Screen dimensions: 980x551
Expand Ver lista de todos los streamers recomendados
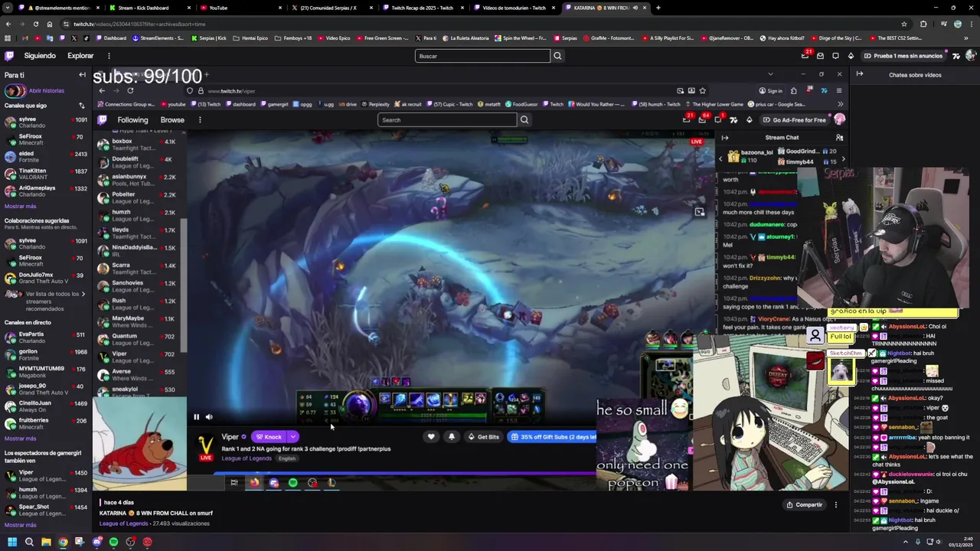click(x=46, y=301)
